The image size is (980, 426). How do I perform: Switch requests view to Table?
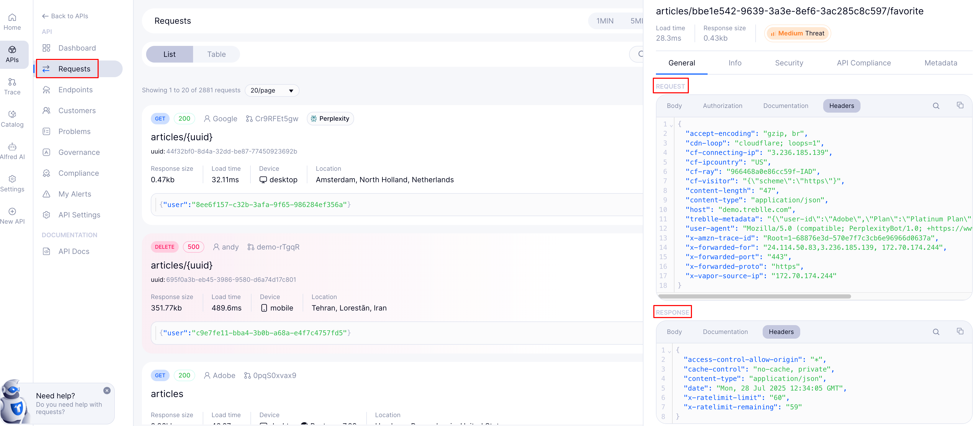pos(217,54)
